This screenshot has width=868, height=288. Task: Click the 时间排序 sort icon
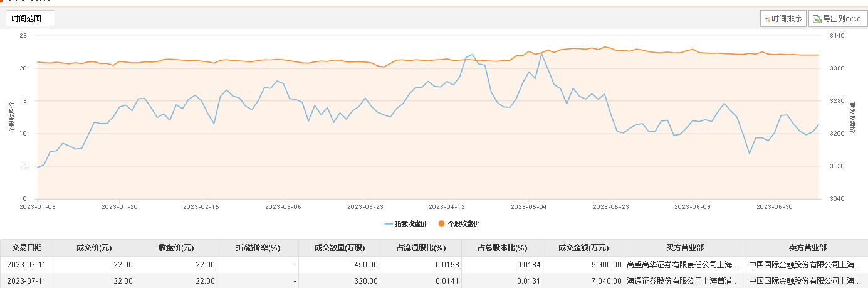[767, 19]
